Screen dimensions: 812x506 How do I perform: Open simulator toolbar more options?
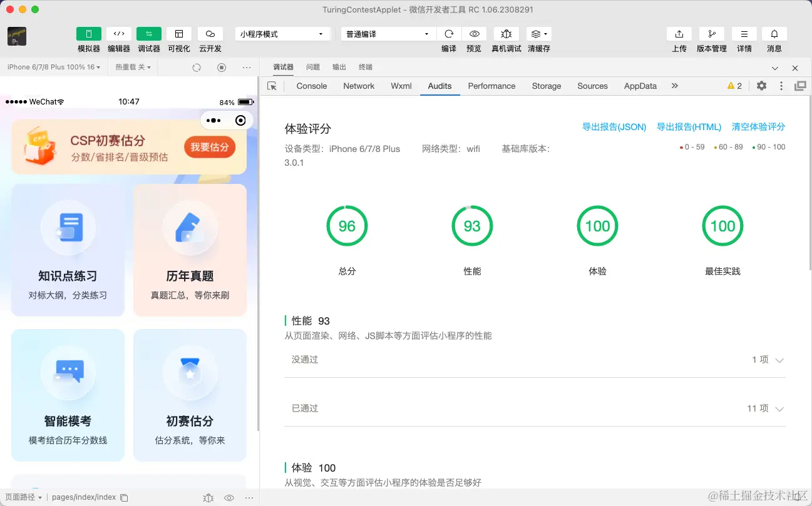(247, 68)
